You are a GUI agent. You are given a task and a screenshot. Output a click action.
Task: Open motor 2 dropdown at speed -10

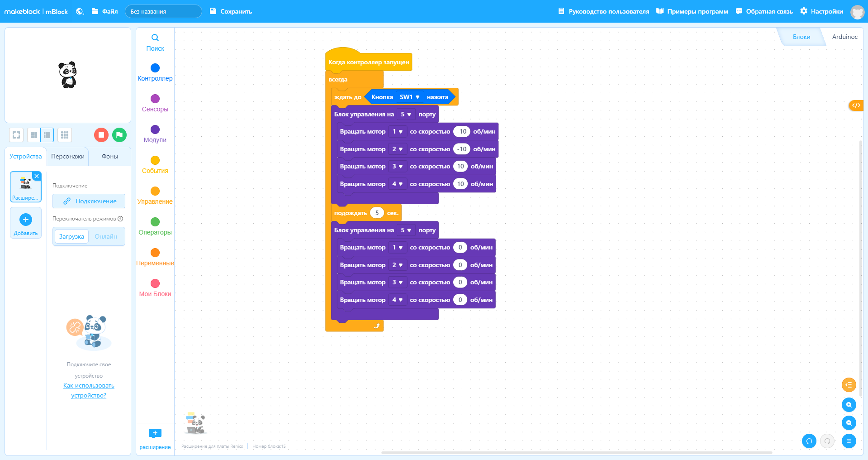397,149
